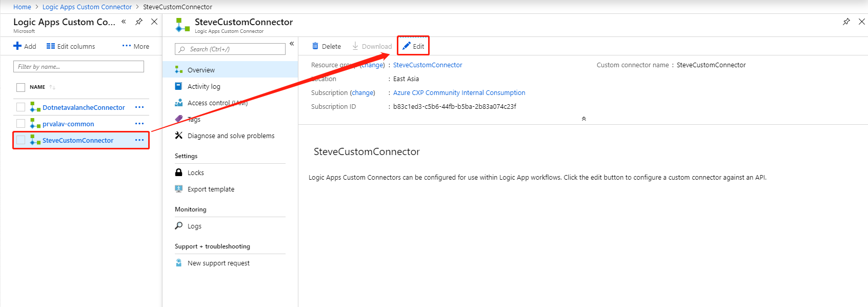Click the East Asia location value
The image size is (868, 307).
(x=406, y=79)
